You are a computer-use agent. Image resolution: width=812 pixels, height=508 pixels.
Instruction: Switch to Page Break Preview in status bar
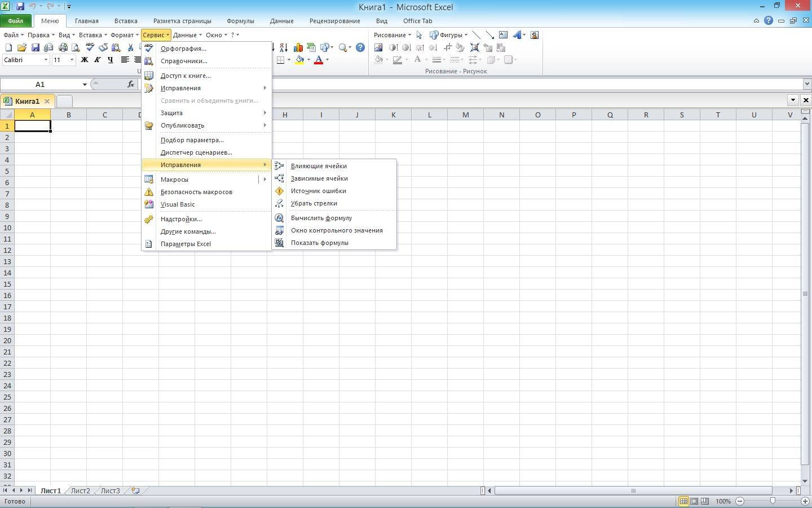pos(705,501)
